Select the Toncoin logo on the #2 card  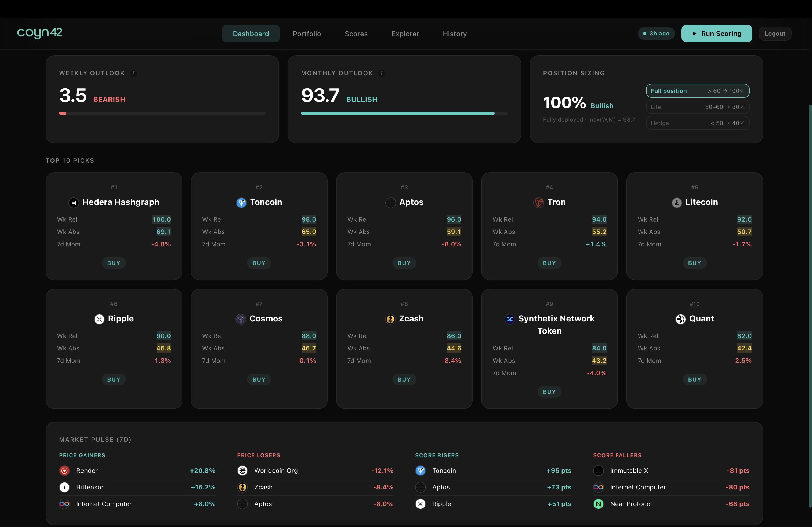click(x=241, y=203)
